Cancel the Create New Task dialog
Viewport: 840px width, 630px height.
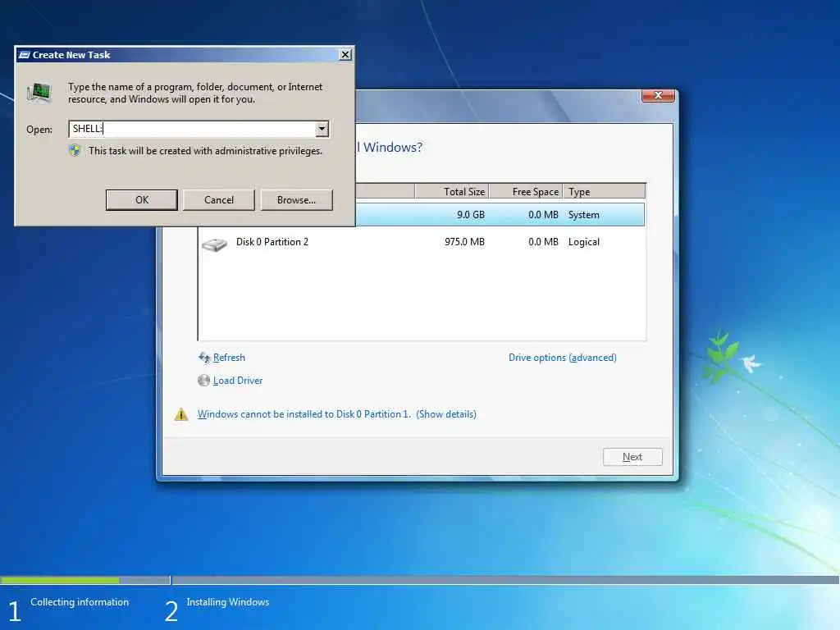pos(218,200)
